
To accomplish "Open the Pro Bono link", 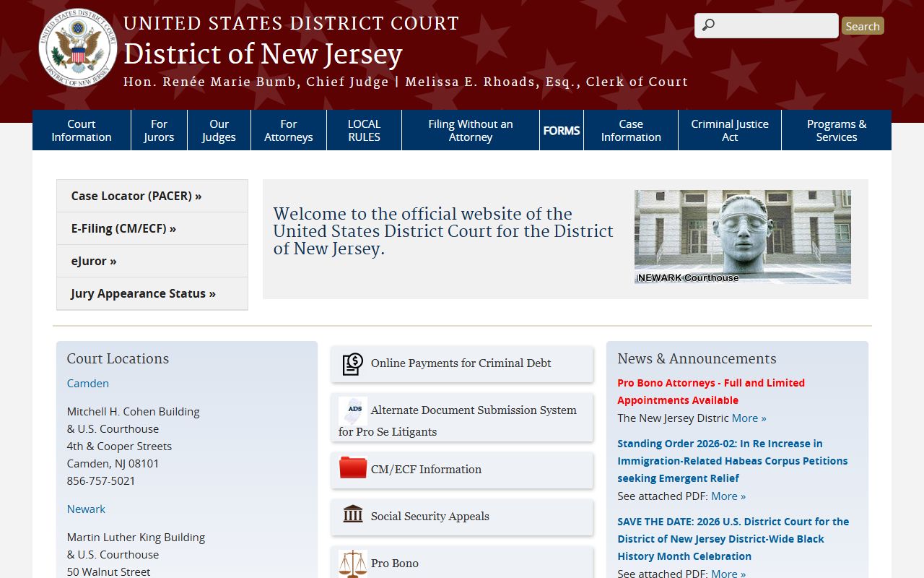I will 462,563.
